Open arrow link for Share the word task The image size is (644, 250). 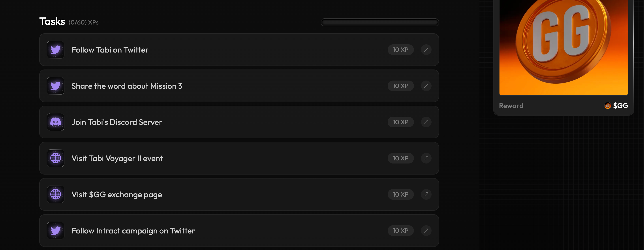426,86
